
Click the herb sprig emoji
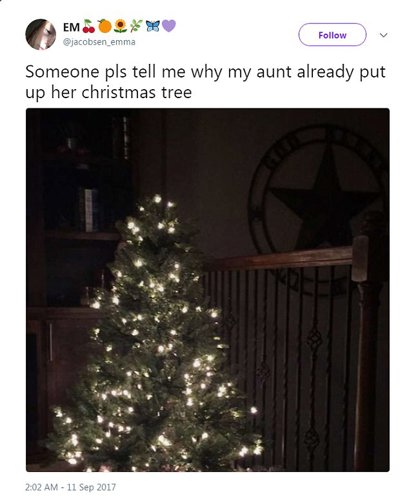coord(136,26)
